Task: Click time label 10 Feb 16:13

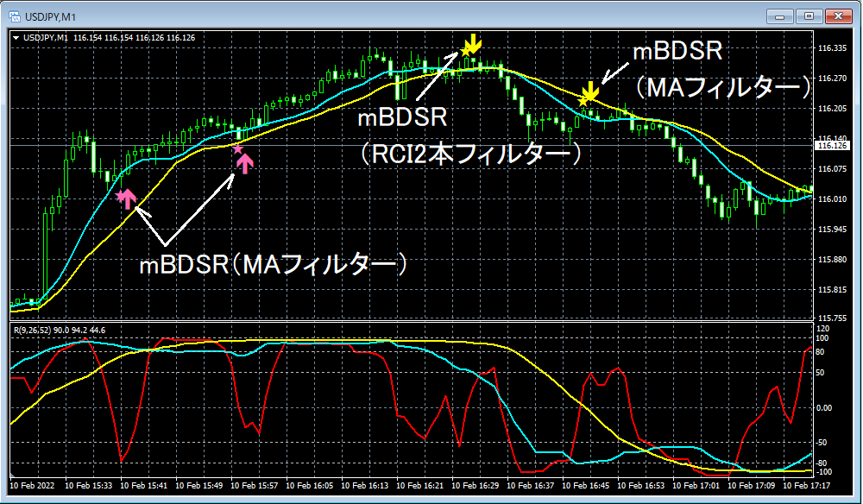Action: tap(365, 486)
